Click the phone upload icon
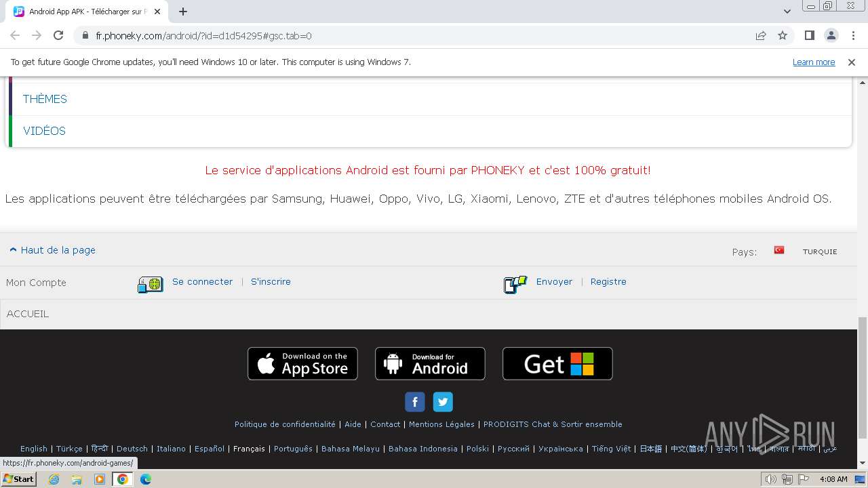The width and height of the screenshot is (868, 488). 515,285
